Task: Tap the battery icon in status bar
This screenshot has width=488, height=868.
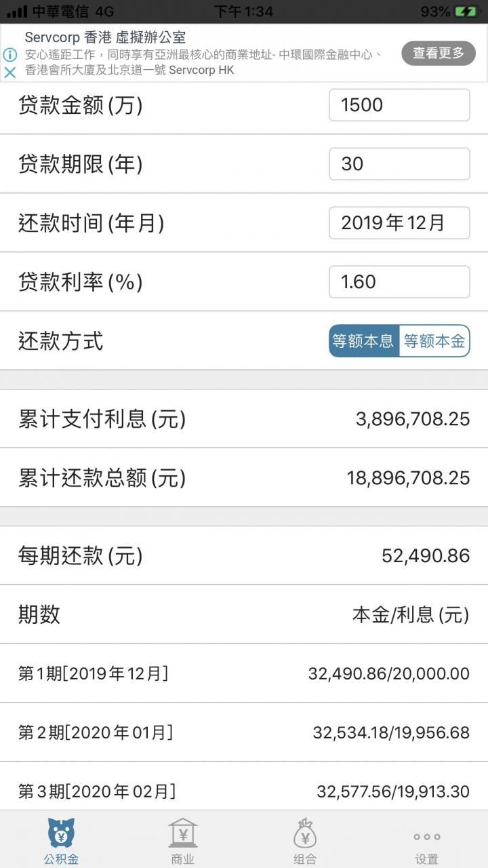Action: 466,12
